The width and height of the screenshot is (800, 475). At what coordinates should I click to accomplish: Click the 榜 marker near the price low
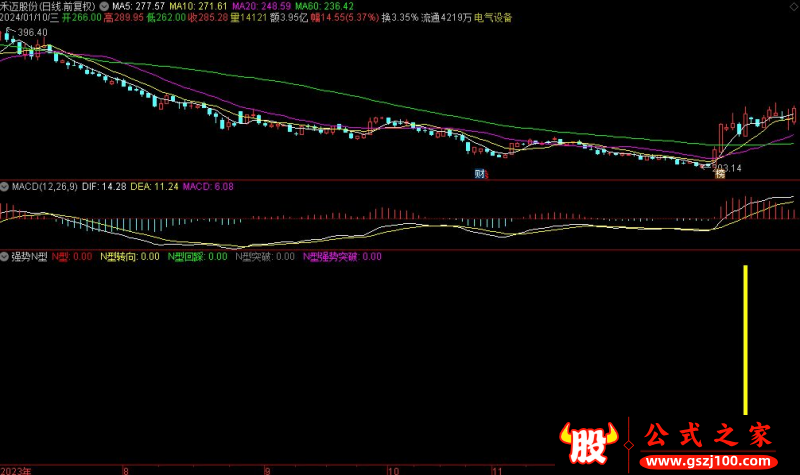718,174
